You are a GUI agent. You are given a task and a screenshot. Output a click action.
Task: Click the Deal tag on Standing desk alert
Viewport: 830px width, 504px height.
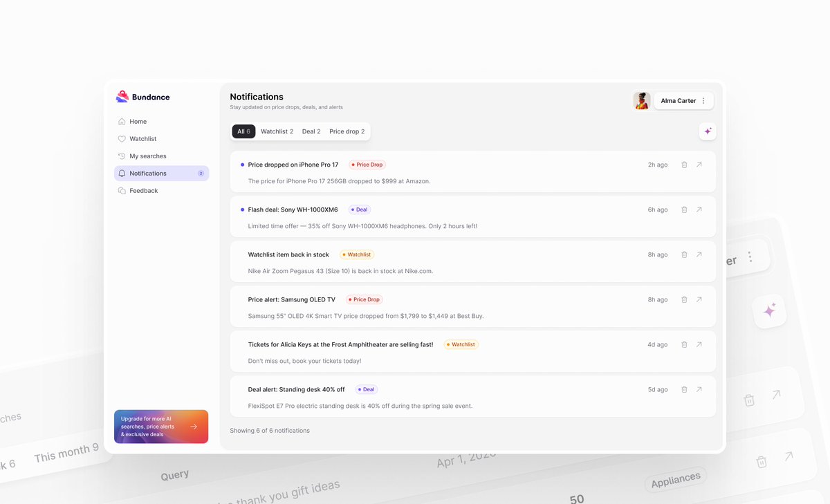point(367,389)
